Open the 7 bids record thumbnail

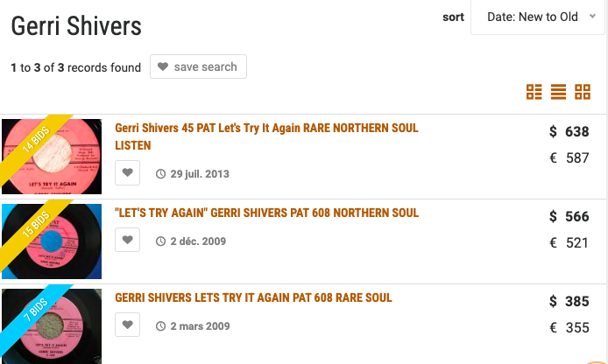click(x=52, y=326)
